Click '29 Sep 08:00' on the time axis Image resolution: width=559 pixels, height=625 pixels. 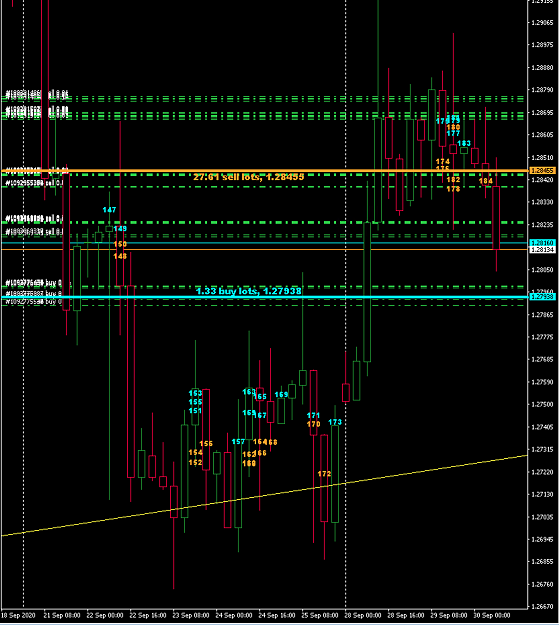pyautogui.click(x=449, y=615)
